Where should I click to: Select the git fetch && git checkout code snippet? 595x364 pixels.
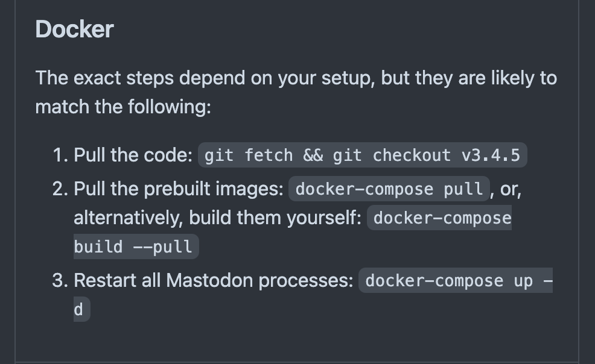click(363, 155)
